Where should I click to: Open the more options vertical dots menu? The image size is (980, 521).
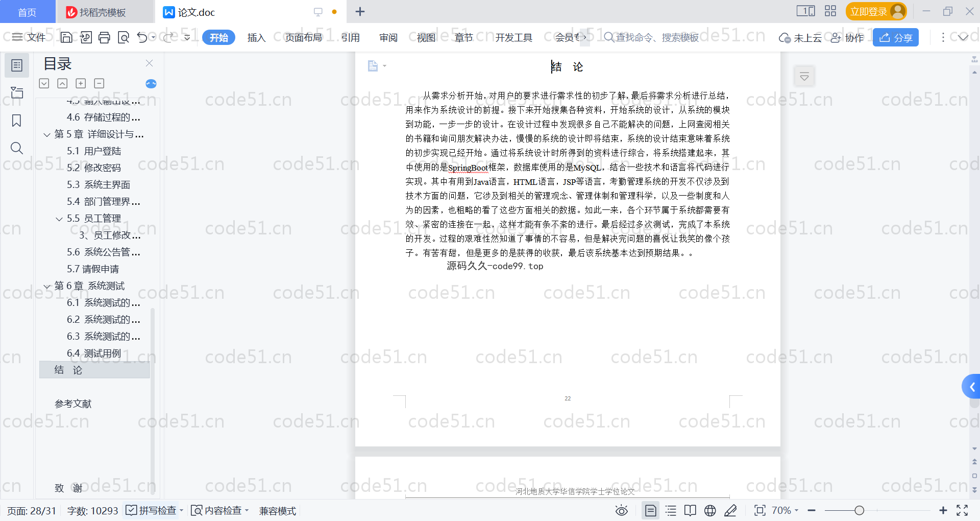(x=943, y=37)
